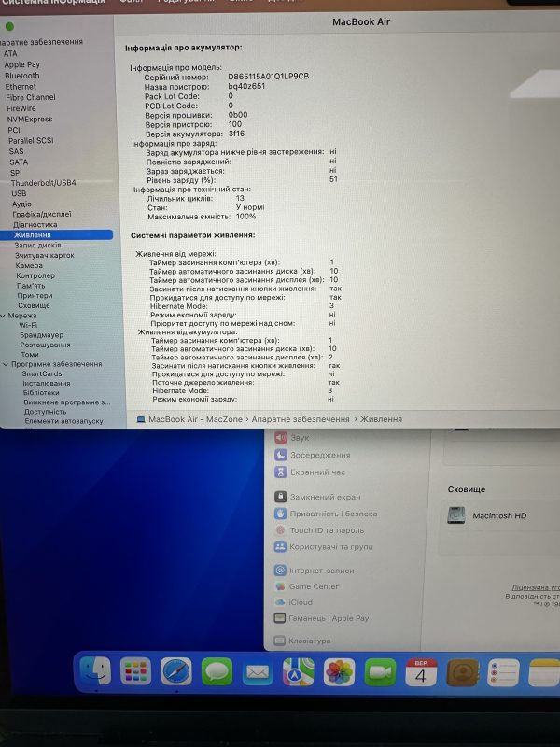Viewport: 560px width, 747px height.
Task: Click the Максимальна ємність 100% value
Action: point(245,217)
